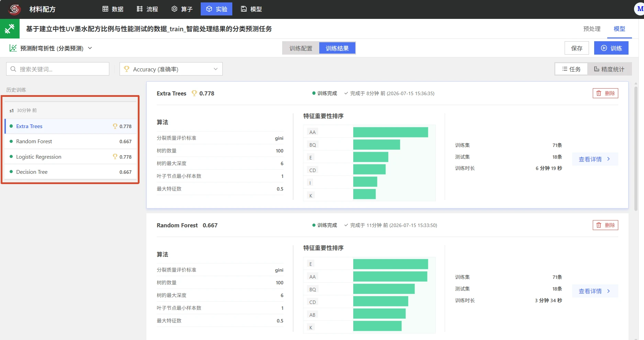Click the 保存 button

tap(577, 48)
